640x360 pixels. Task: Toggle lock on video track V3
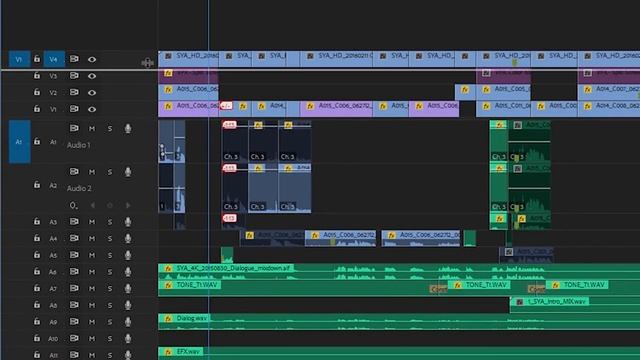(x=37, y=76)
